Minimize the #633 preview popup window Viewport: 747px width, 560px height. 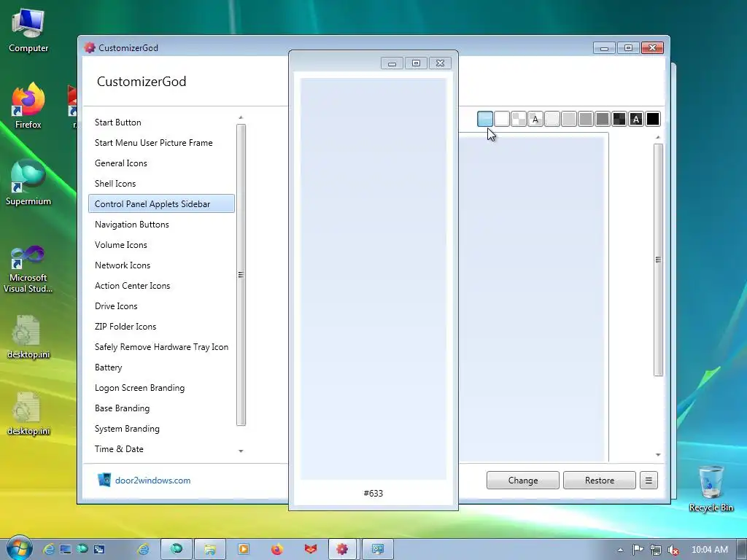click(392, 63)
